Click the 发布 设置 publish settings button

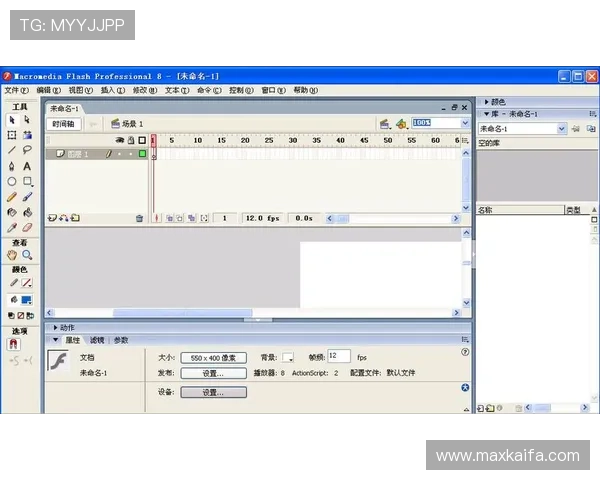[x=214, y=373]
